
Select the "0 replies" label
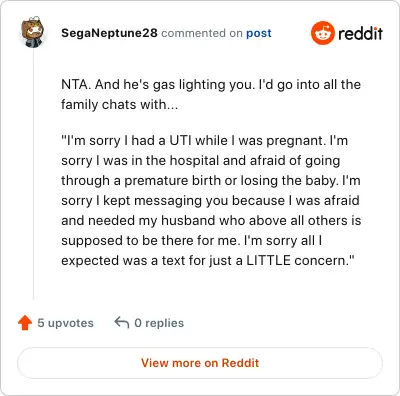pyautogui.click(x=159, y=323)
